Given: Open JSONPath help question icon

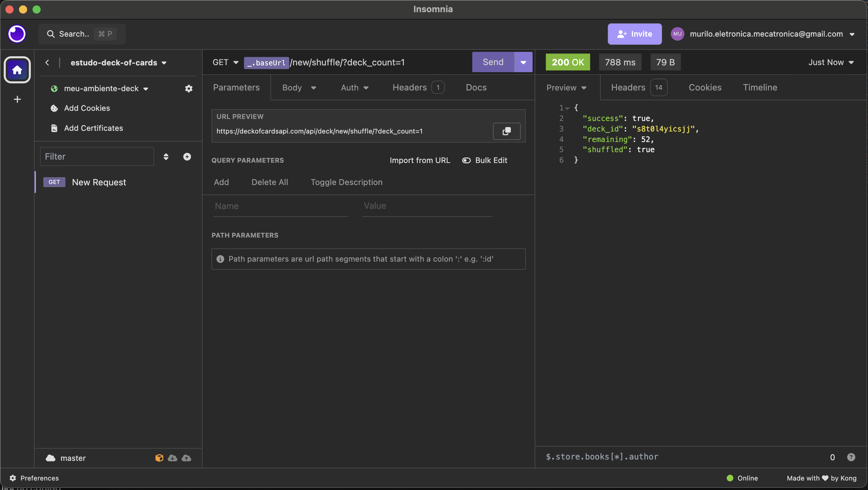Looking at the screenshot, I should pos(851,457).
